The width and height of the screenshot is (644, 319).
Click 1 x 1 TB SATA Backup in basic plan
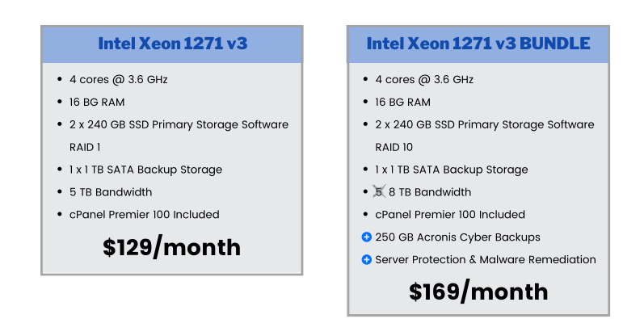pos(145,170)
